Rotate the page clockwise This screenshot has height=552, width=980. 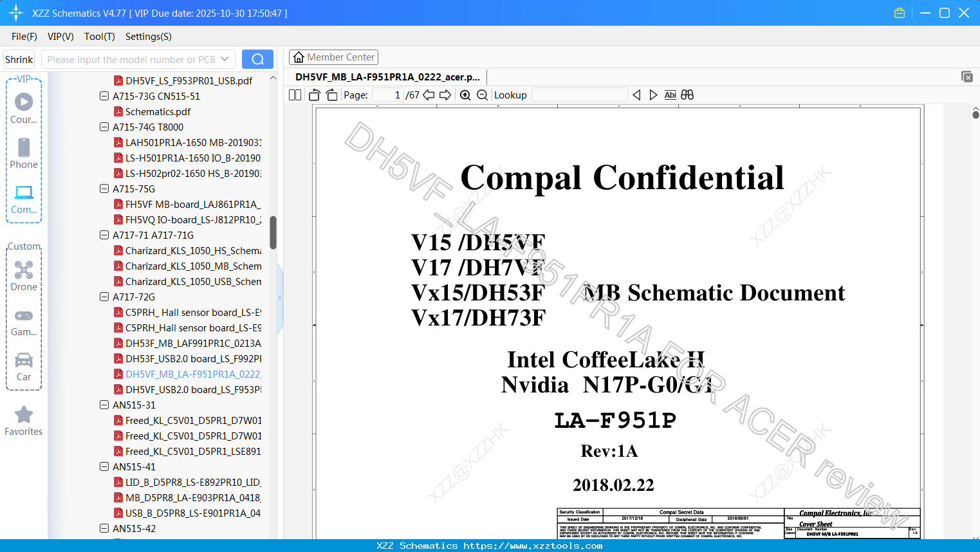coord(332,95)
